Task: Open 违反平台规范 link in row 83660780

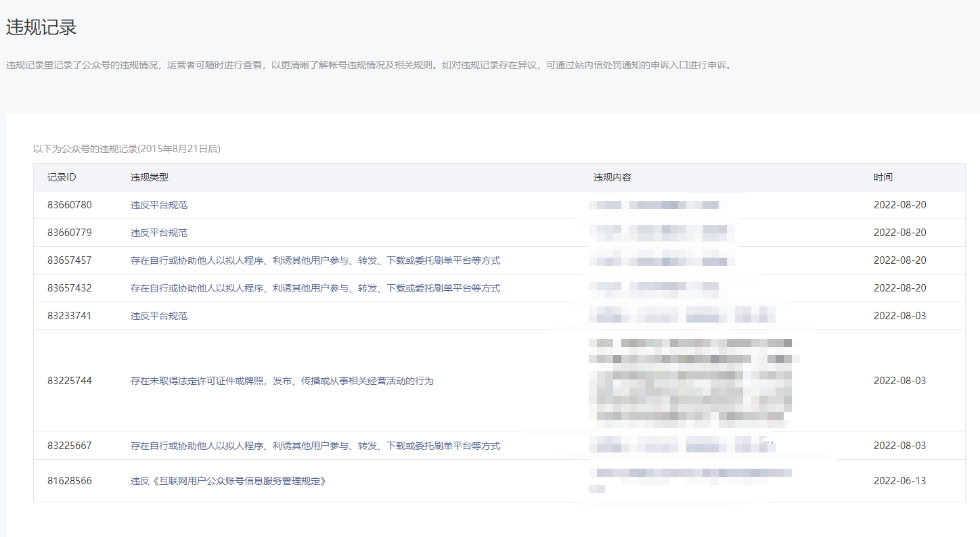Action: pyautogui.click(x=159, y=205)
